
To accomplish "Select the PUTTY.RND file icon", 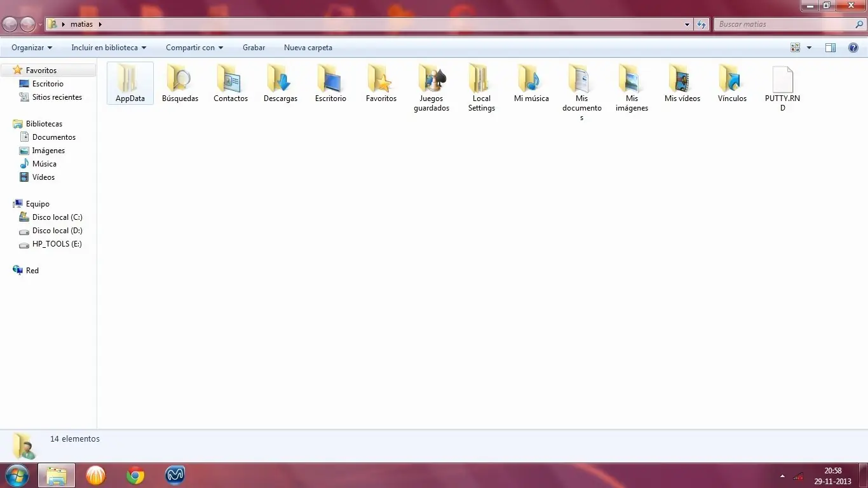I will click(x=782, y=79).
